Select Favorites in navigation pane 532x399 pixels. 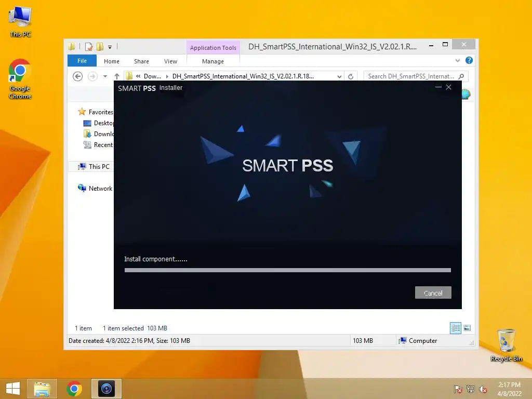pos(100,112)
